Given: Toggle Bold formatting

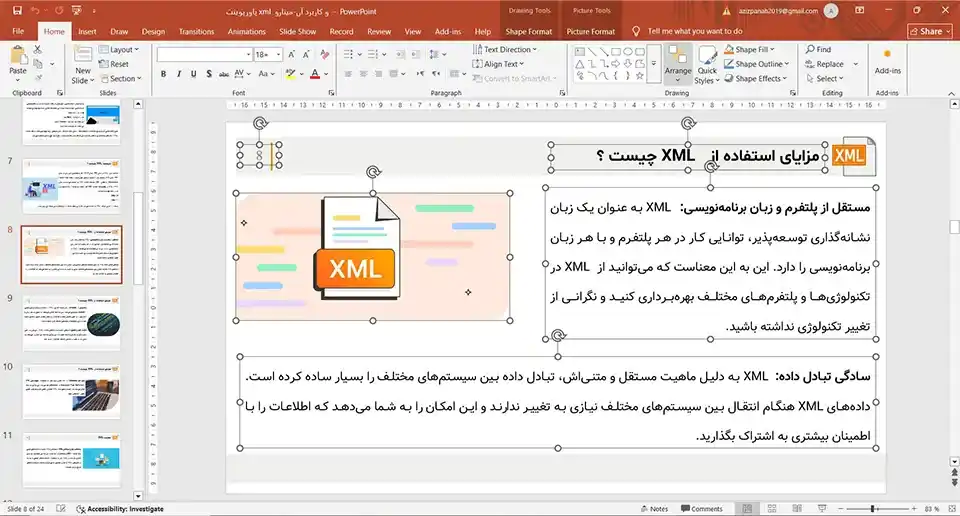Looking at the screenshot, I should (163, 73).
